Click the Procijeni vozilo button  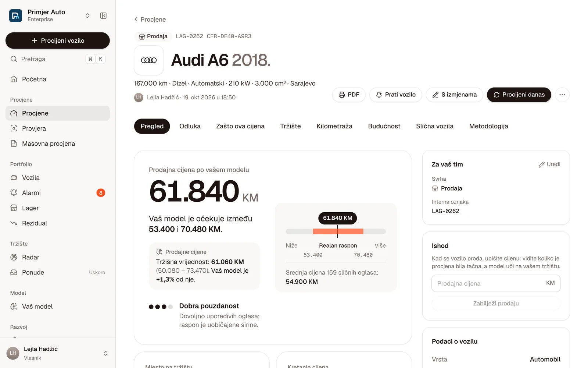(x=58, y=40)
